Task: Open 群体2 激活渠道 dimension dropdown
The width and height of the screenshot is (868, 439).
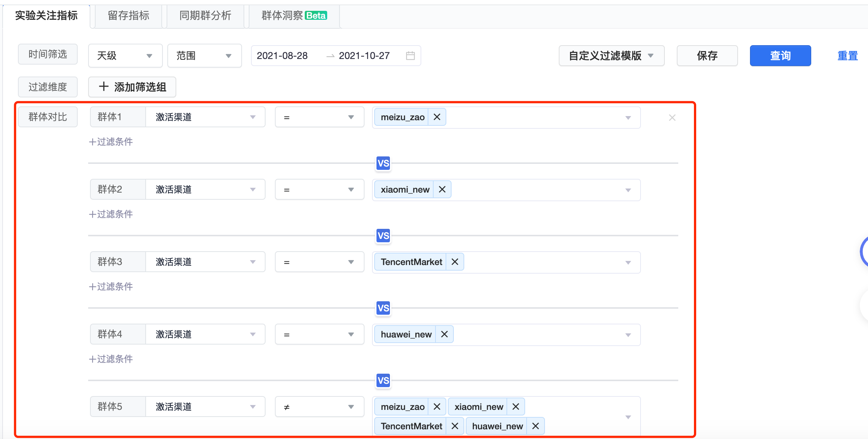Action: tap(205, 190)
